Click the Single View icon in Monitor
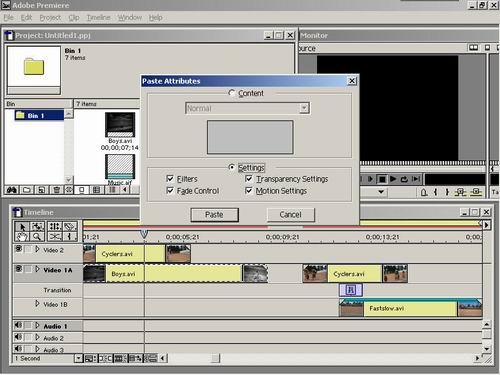The width and height of the screenshot is (500, 375). (487, 48)
